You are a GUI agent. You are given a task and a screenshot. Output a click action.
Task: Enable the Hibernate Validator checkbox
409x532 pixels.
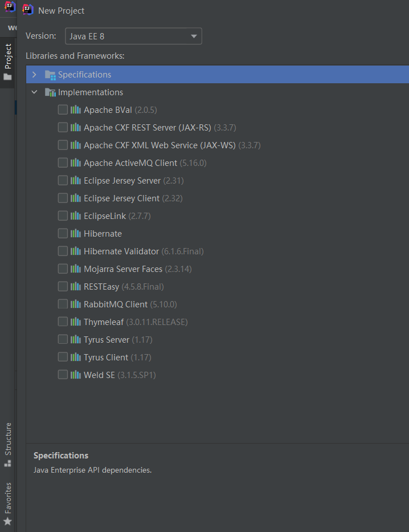[63, 251]
